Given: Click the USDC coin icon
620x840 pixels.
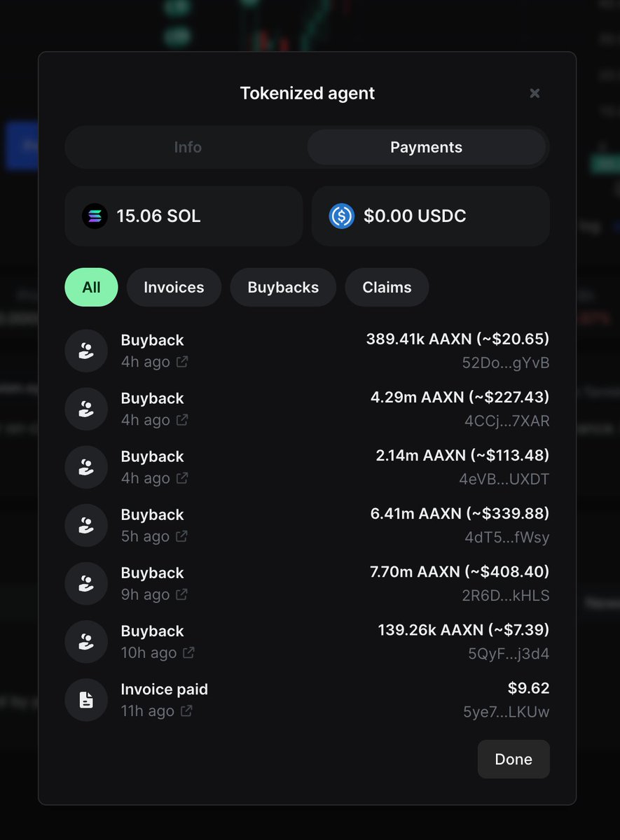Looking at the screenshot, I should click(x=342, y=216).
